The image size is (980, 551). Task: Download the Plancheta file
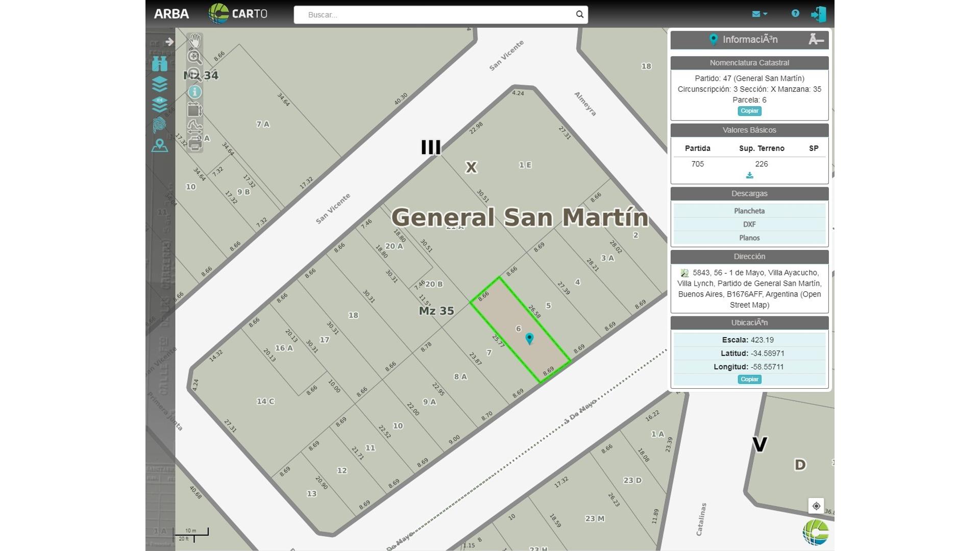click(x=749, y=211)
